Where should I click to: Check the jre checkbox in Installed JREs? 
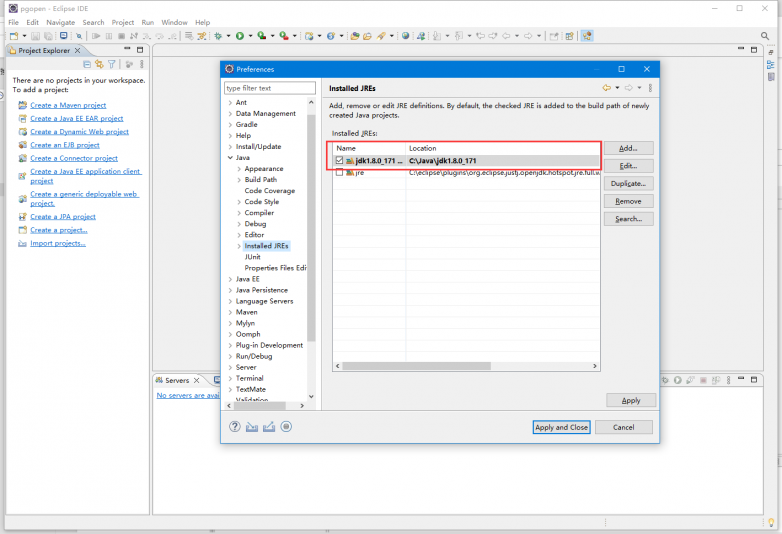[339, 172]
